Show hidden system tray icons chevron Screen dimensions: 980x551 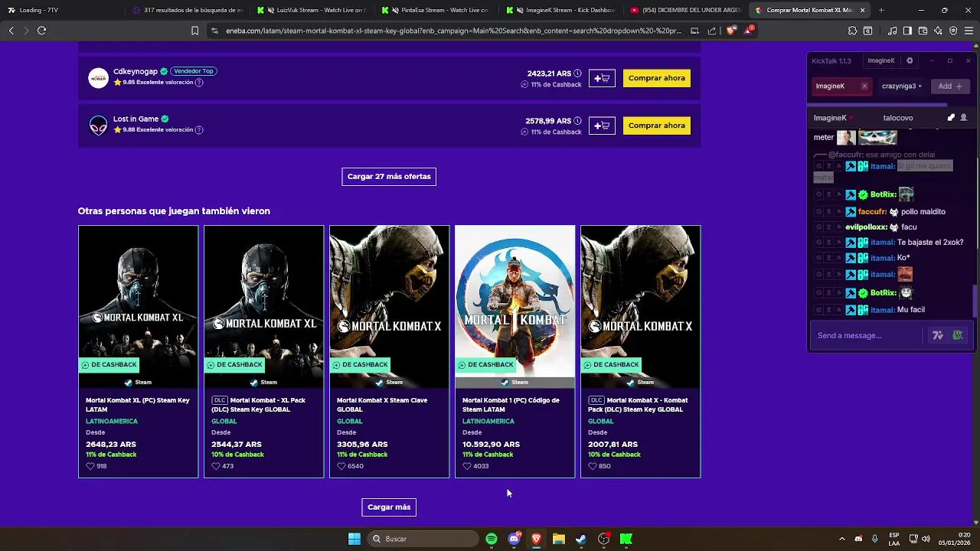click(841, 539)
